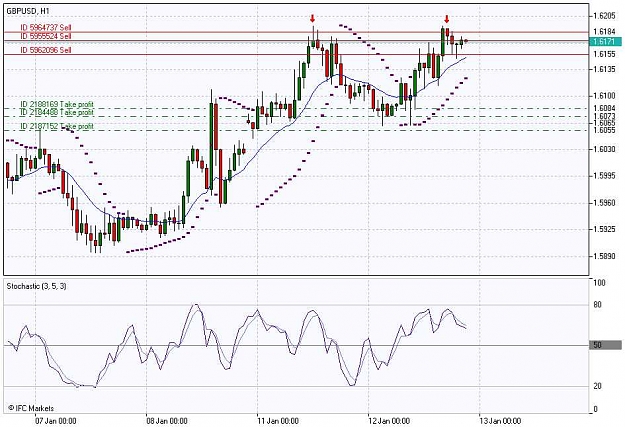Click the 08 Jan 00:00 time label
This screenshot has height=427, width=625.
pos(167,421)
